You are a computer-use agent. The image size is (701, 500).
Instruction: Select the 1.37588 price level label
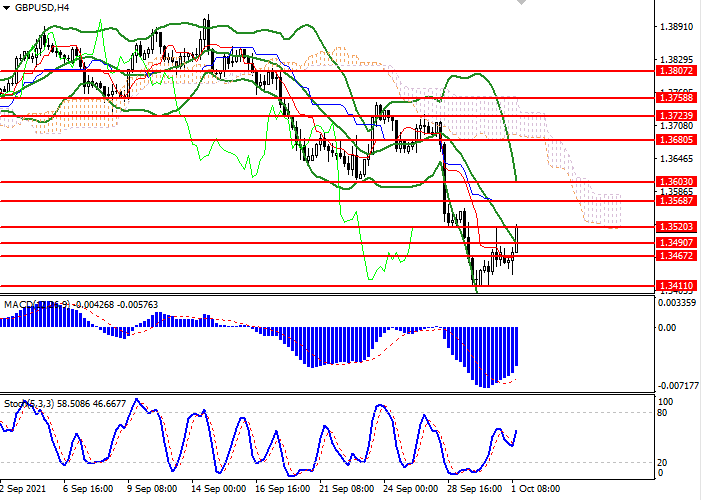pyautogui.click(x=676, y=97)
